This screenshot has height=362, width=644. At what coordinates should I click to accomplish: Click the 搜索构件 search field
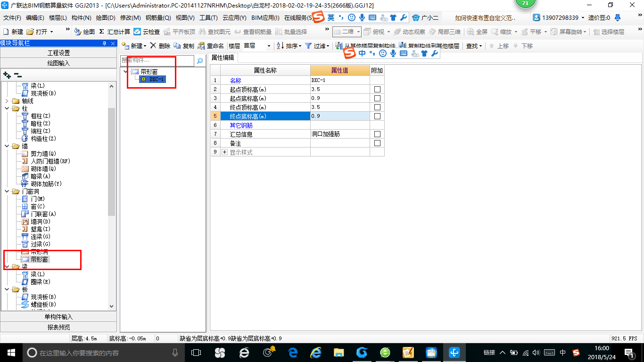[157, 61]
